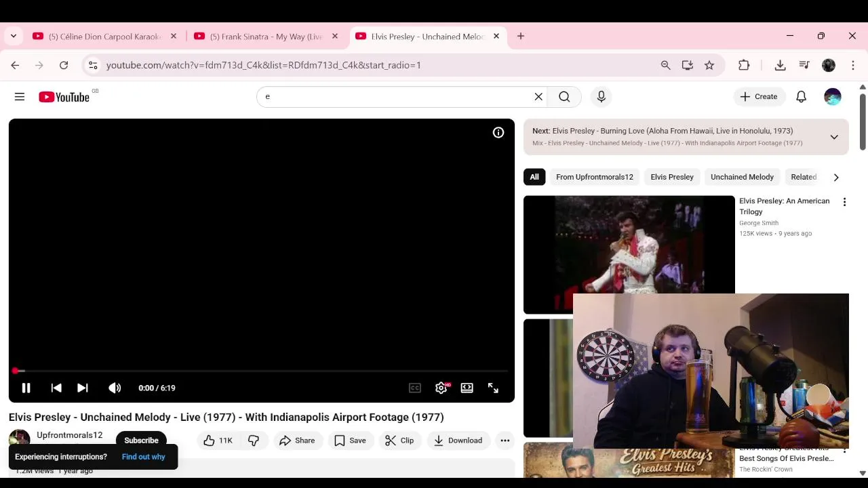Skip to next video
Screen dimensions: 868x488
[x=83, y=388]
